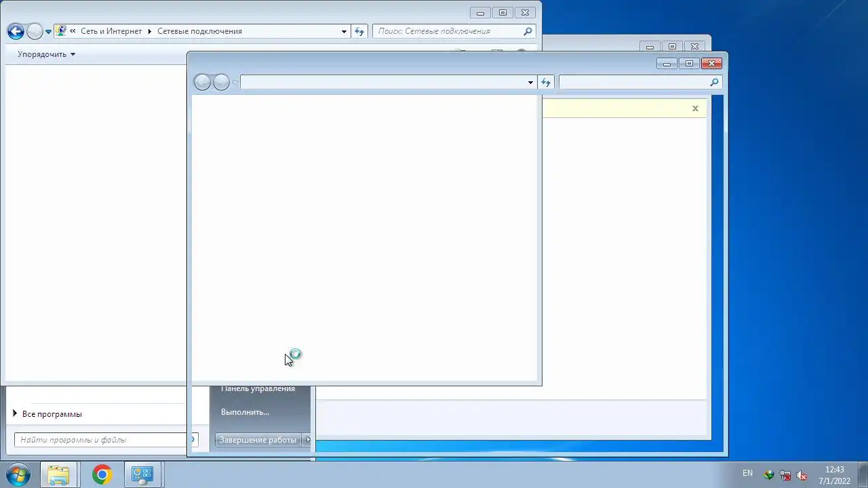This screenshot has height=488, width=868.
Task: Expand shutdown options arrow beside Завершение работы
Action: tap(307, 440)
